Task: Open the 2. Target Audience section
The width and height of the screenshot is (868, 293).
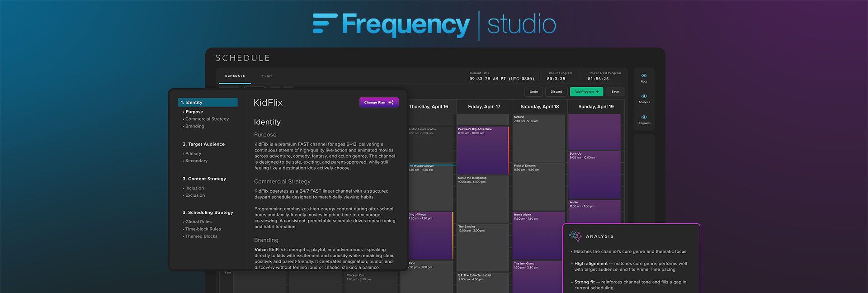Action: 203,144
